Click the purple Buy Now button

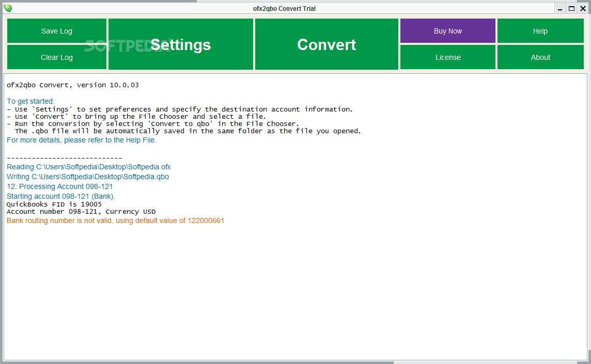448,31
